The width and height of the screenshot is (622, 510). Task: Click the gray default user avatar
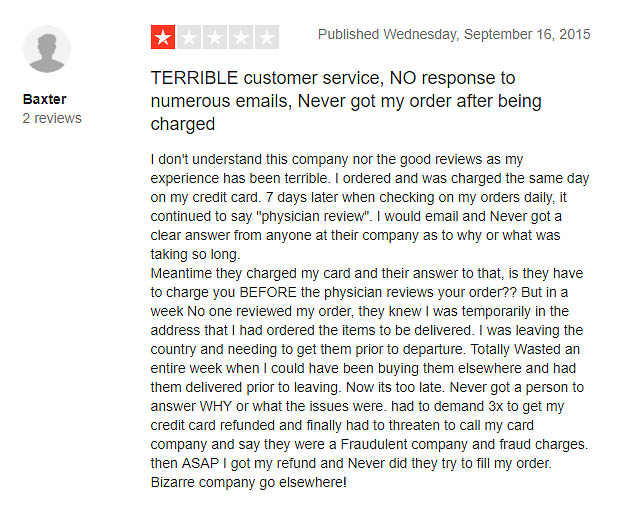pyautogui.click(x=47, y=50)
